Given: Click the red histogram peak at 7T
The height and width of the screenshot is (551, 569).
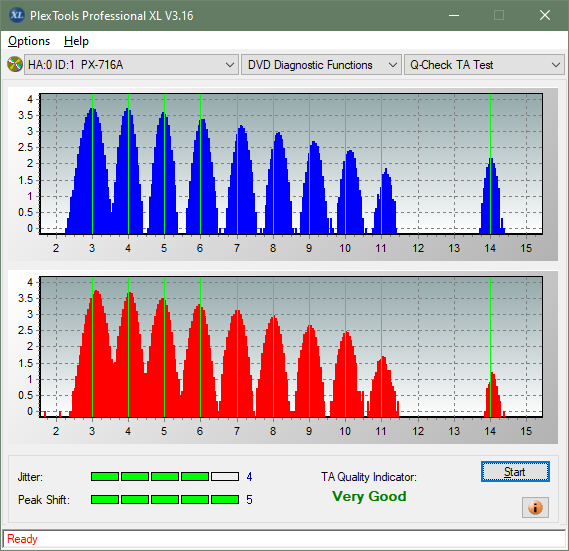Looking at the screenshot, I should [x=237, y=363].
